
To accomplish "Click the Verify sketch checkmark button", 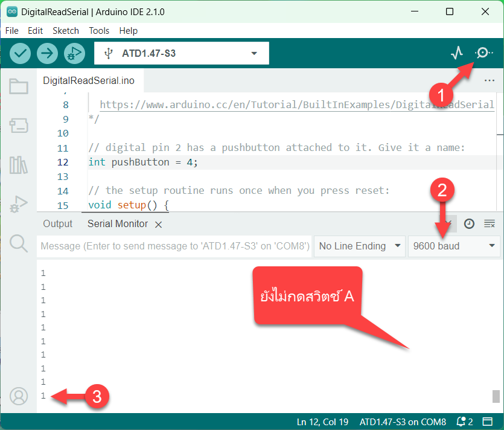I will coord(21,53).
